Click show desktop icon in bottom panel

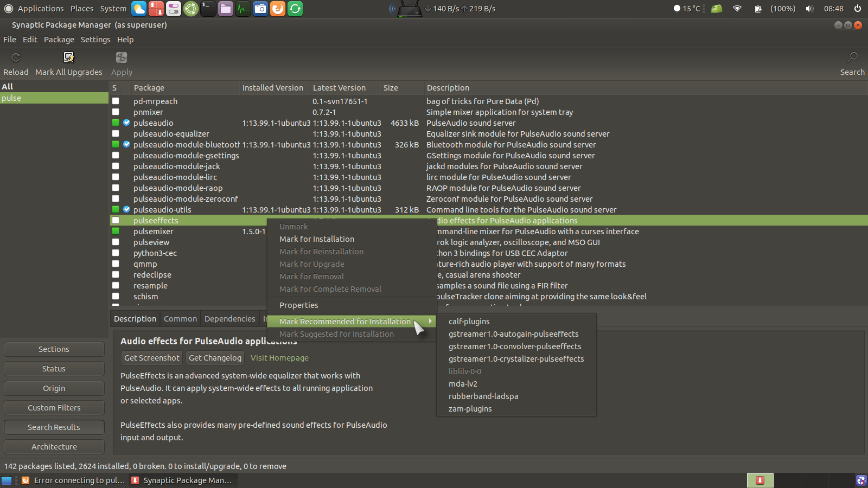[7, 480]
